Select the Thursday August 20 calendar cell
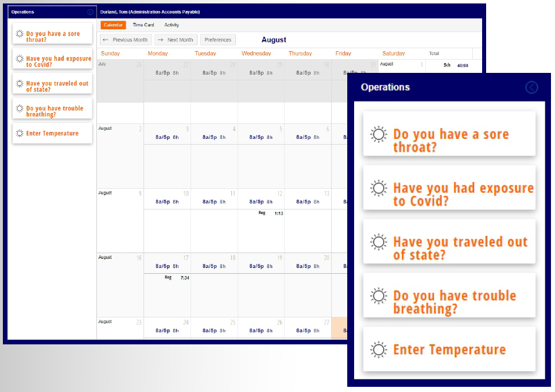Viewport: 555px width, 392px height. point(308,285)
